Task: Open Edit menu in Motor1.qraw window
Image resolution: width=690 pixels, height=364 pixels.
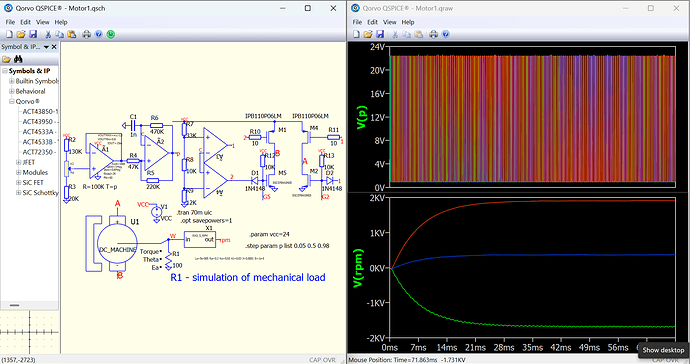Action: coord(373,22)
